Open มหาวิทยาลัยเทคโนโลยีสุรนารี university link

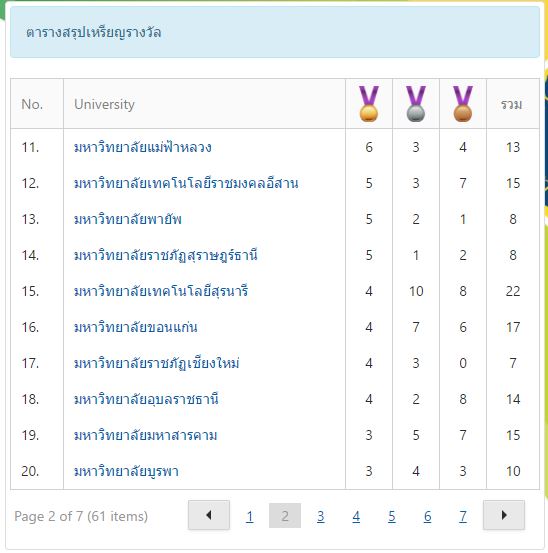(x=161, y=291)
